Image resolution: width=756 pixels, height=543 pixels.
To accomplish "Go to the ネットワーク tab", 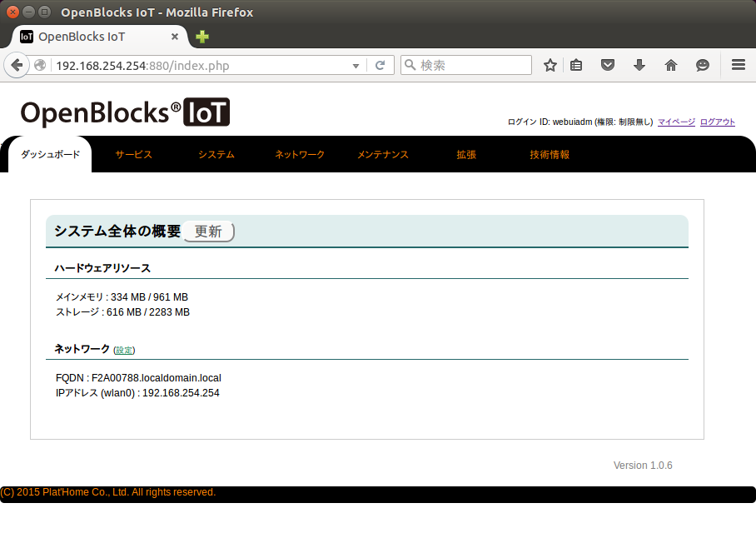I will point(300,154).
